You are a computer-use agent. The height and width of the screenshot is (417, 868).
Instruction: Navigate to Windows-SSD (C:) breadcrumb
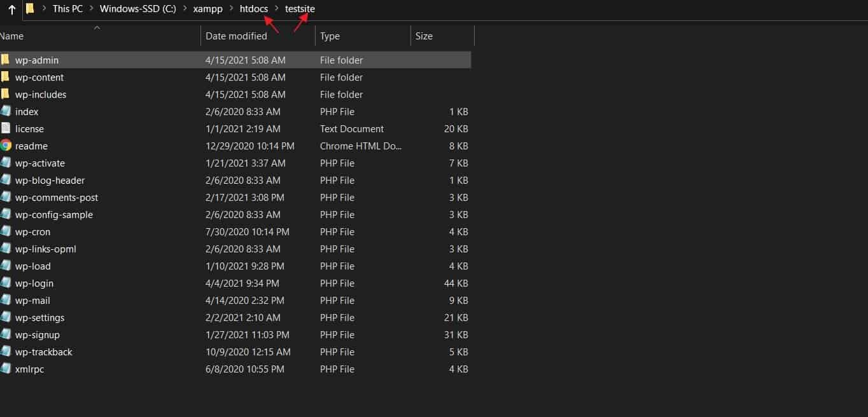(138, 9)
